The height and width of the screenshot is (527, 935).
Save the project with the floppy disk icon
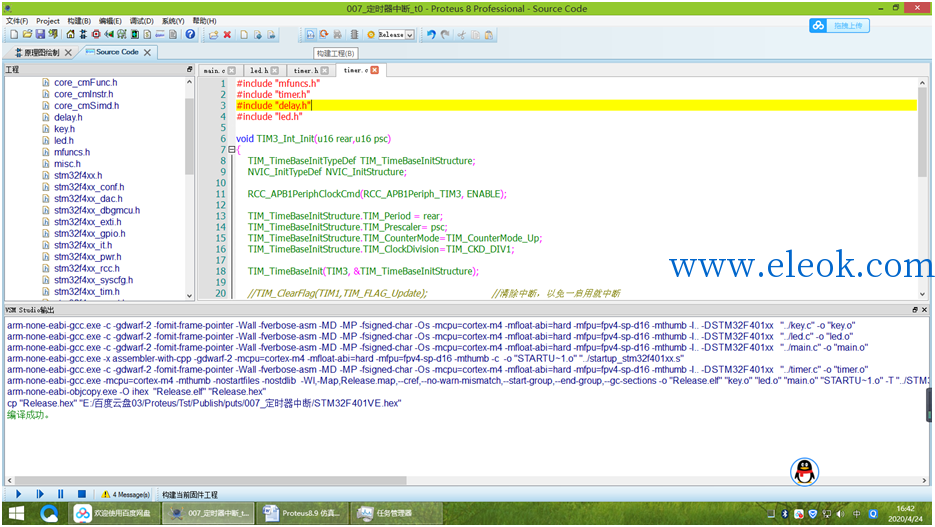click(x=40, y=35)
